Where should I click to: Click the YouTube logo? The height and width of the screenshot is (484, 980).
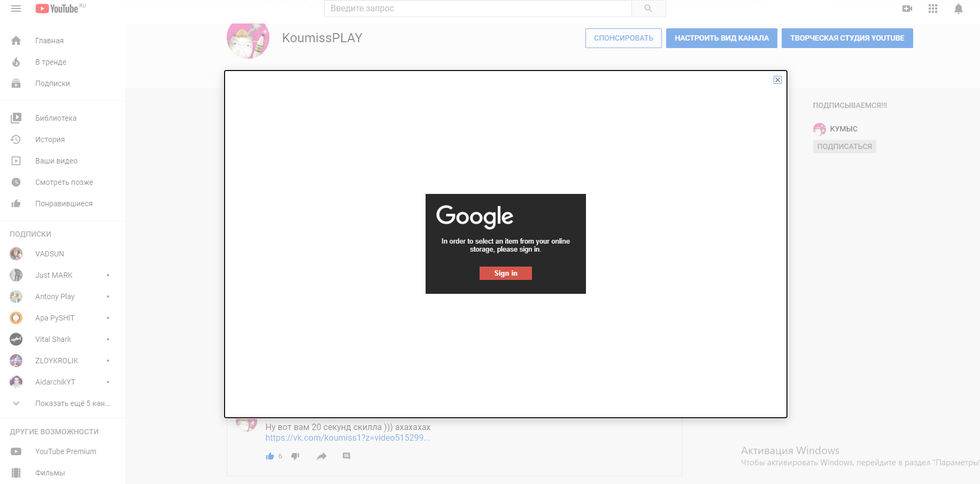tap(57, 9)
